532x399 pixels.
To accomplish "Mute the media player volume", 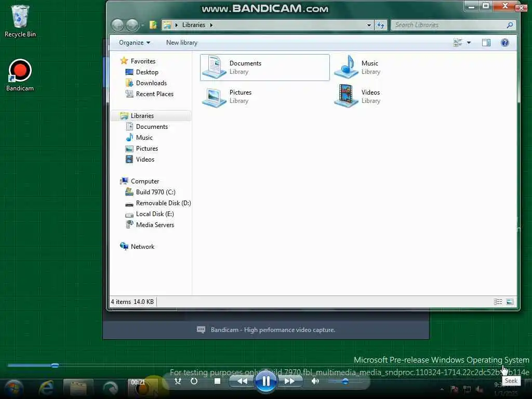I will coord(315,381).
